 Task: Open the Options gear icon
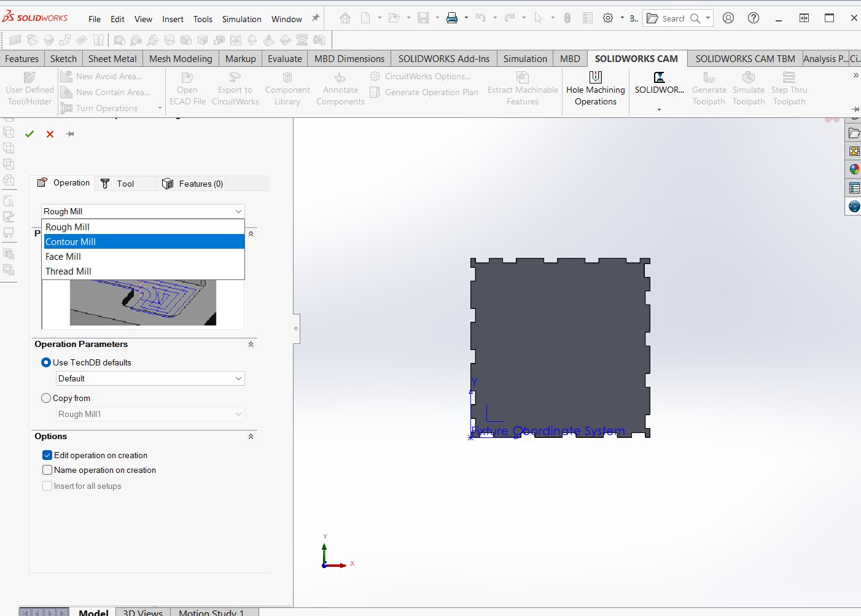[608, 18]
